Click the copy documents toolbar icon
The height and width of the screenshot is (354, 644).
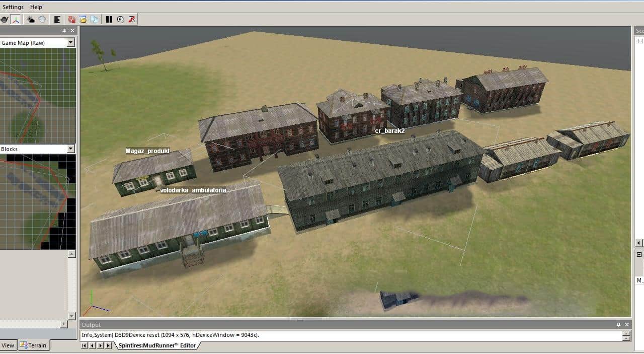coord(94,20)
